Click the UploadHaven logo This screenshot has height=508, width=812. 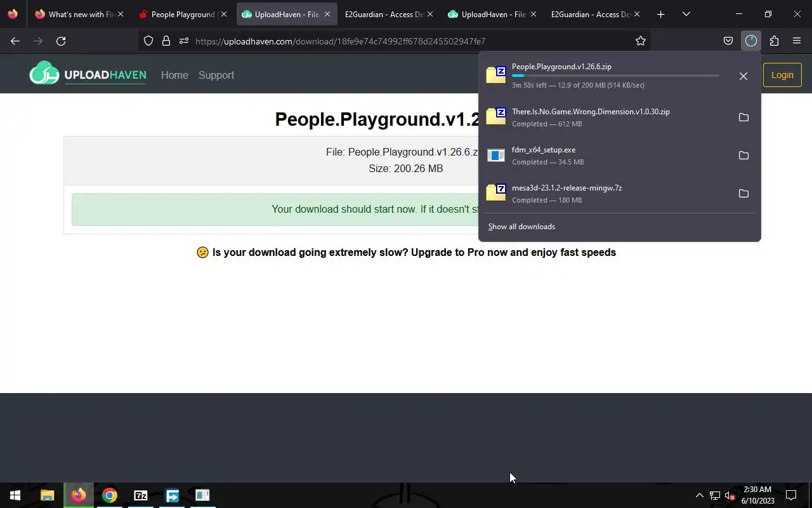pos(88,74)
